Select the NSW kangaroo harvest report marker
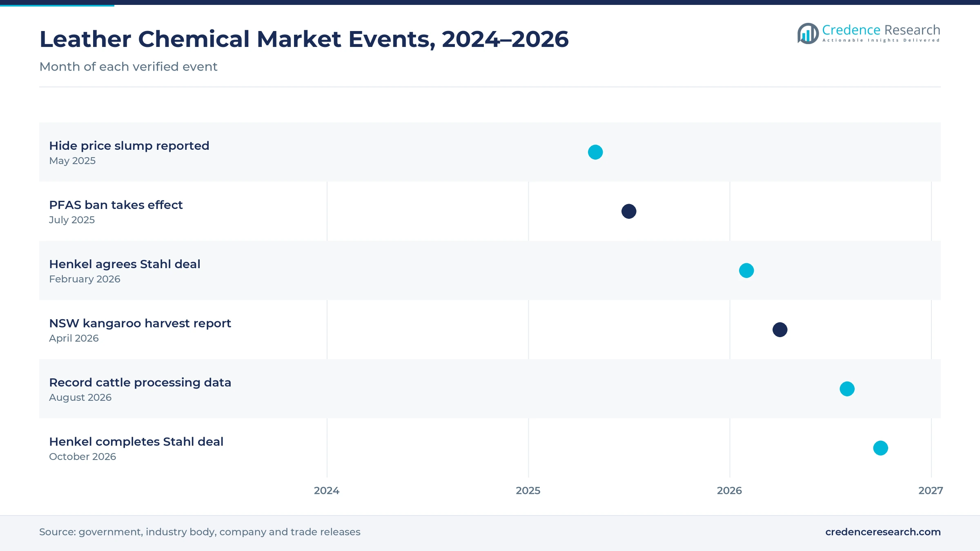Viewport: 980px width, 551px height. (x=780, y=330)
